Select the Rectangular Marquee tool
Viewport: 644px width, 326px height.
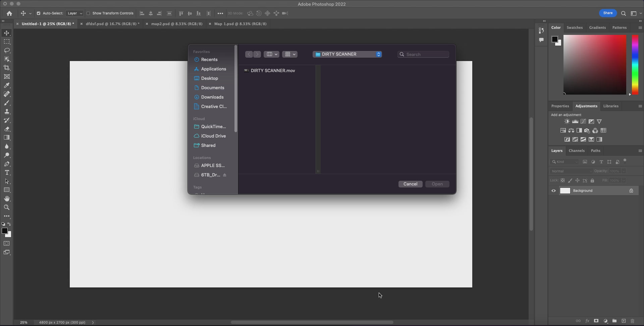point(7,42)
